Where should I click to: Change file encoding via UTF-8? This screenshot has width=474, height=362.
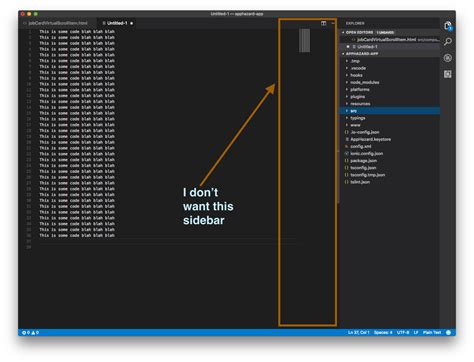403,332
